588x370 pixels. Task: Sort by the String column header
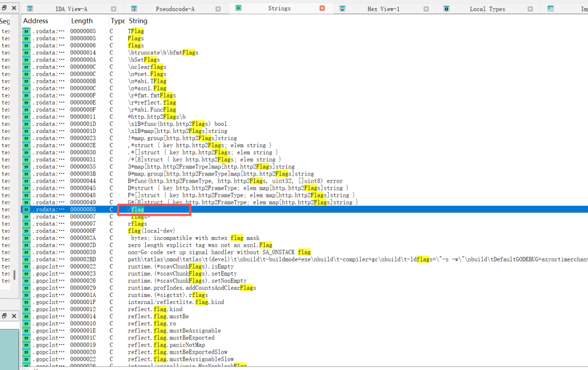tap(138, 21)
